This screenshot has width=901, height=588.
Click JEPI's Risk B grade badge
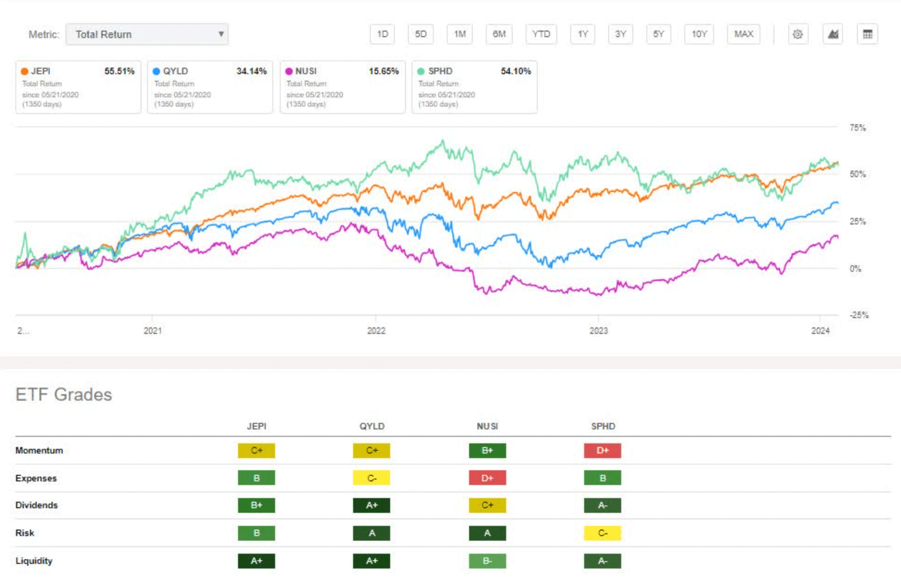257,533
